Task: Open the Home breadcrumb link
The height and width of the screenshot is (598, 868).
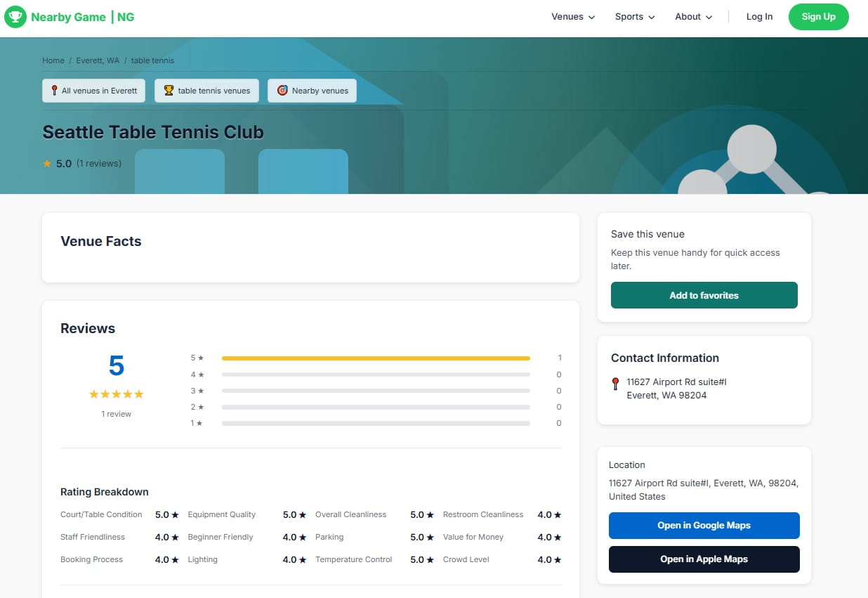Action: (x=53, y=60)
